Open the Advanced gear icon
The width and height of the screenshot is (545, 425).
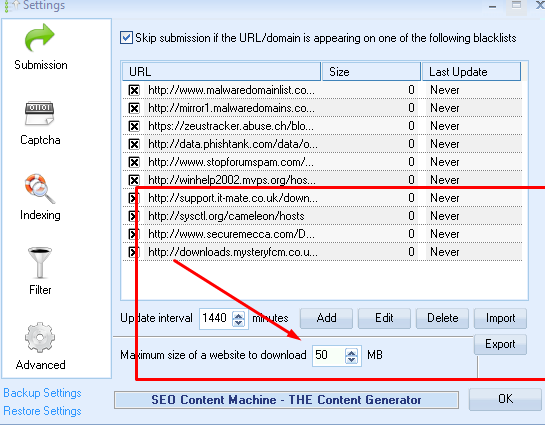[40, 337]
